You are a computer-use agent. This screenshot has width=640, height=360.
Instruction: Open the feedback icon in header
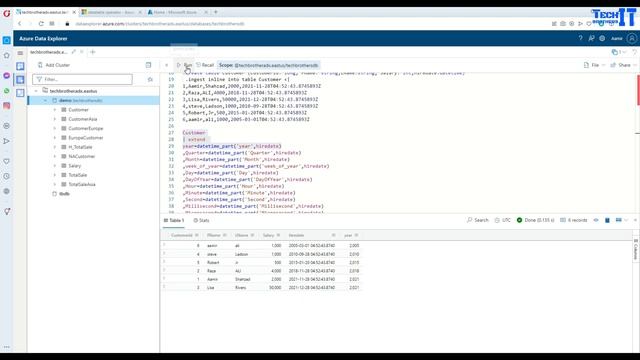[591, 38]
